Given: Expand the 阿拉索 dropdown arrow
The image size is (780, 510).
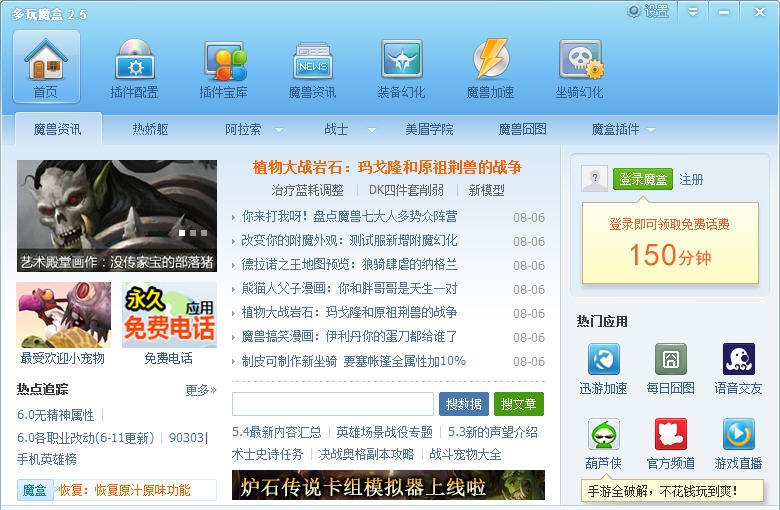Looking at the screenshot, I should [279, 130].
